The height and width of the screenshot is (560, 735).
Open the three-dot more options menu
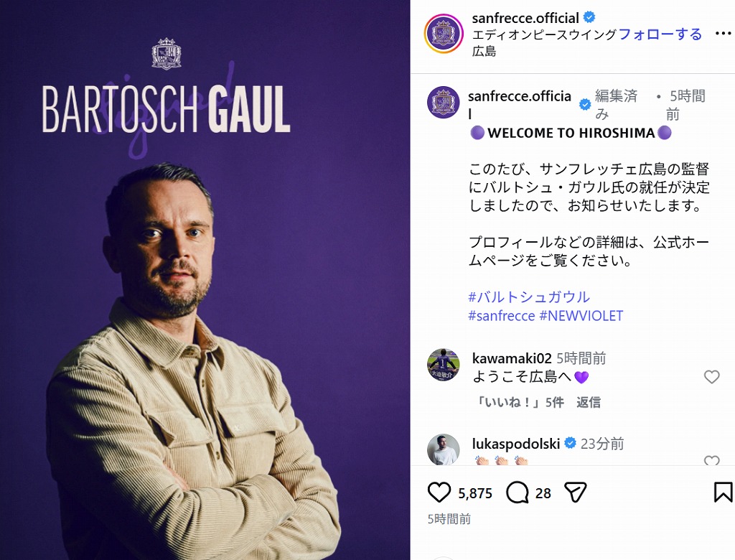(724, 34)
